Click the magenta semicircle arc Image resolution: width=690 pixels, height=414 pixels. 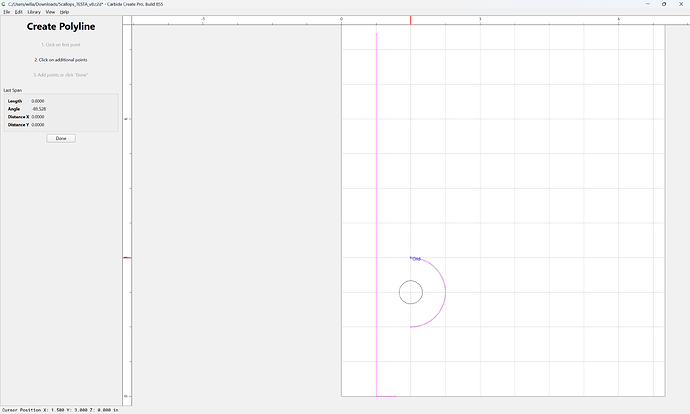(x=445, y=292)
